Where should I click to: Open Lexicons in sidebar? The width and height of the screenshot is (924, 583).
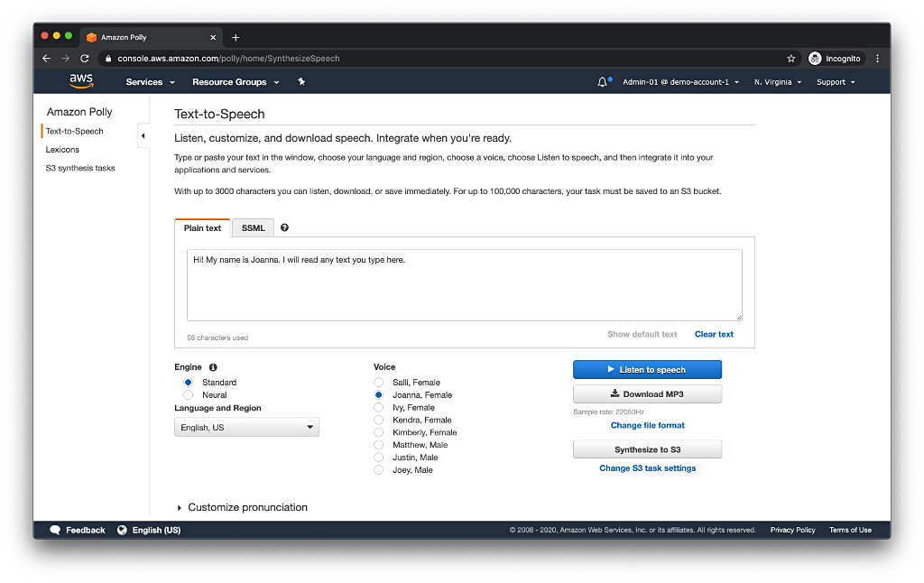pos(62,150)
